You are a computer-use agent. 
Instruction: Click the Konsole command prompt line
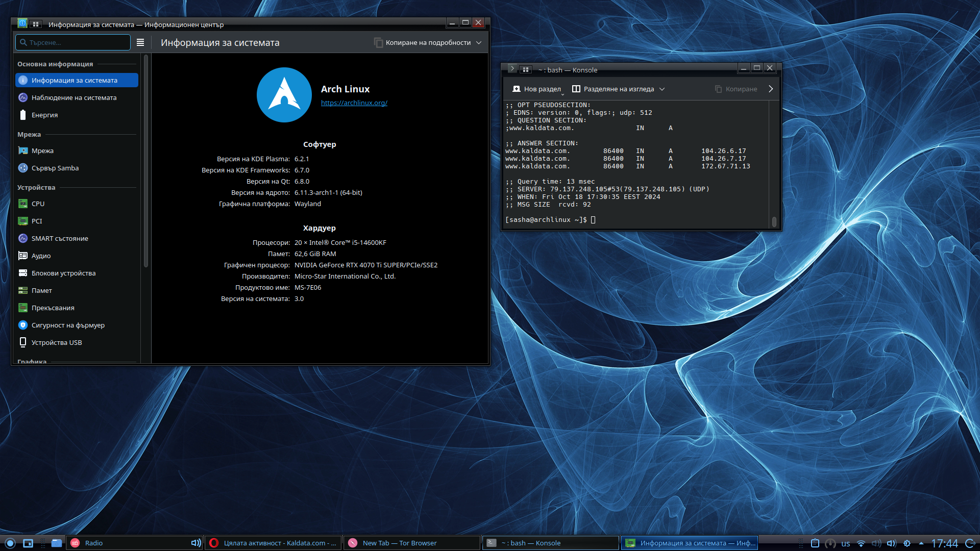click(550, 220)
